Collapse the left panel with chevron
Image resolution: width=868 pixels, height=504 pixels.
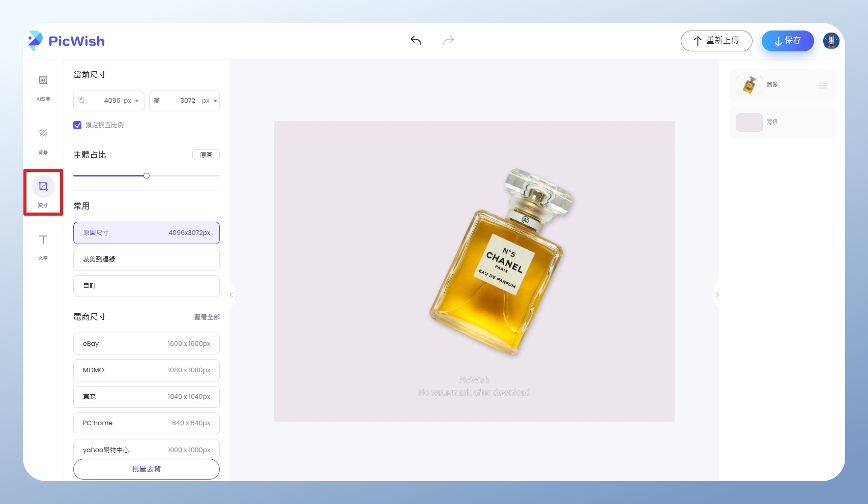[232, 294]
